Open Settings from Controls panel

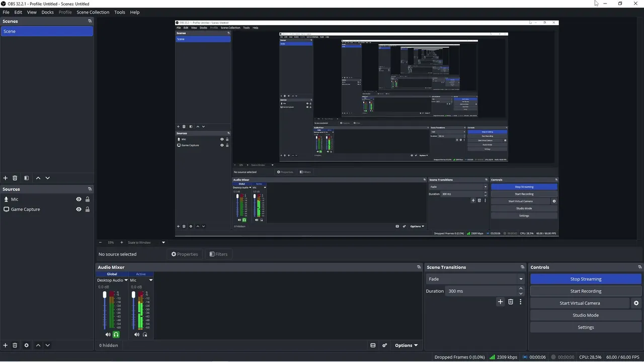[x=586, y=327]
